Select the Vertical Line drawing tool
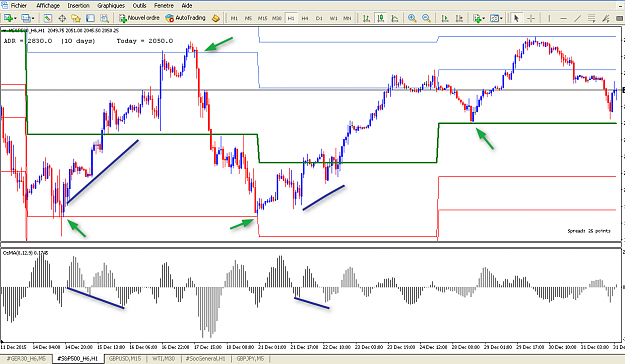This screenshot has height=364, width=625. pos(549,18)
